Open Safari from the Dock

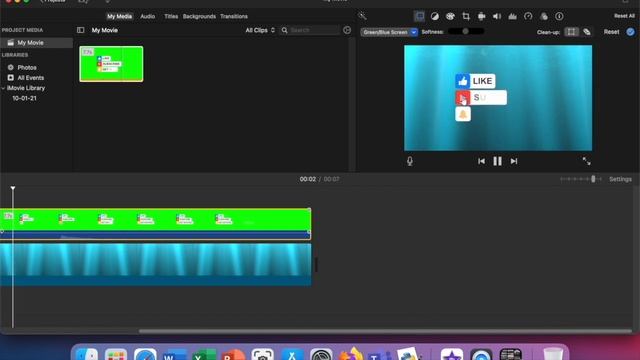[145, 354]
